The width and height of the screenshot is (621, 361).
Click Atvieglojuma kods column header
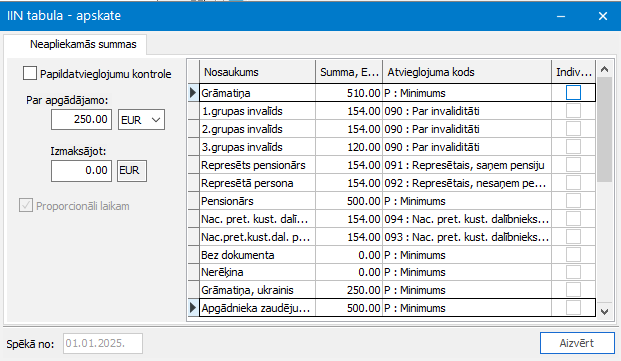tap(467, 72)
